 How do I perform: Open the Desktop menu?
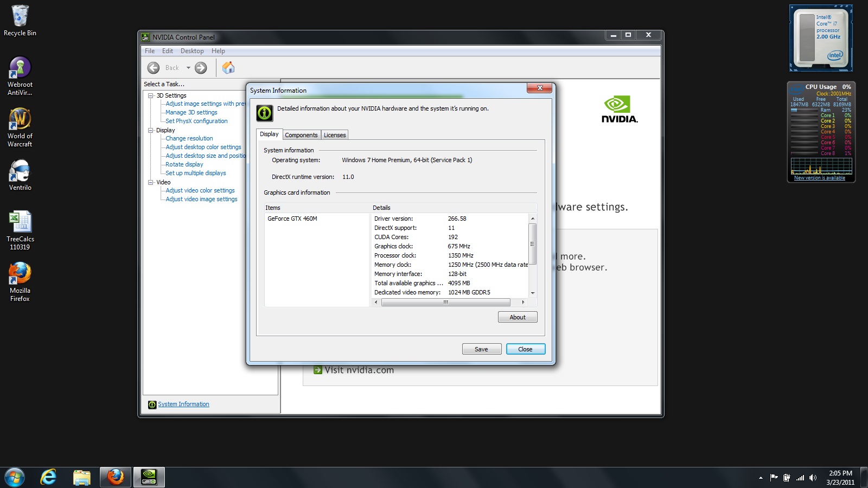[192, 51]
